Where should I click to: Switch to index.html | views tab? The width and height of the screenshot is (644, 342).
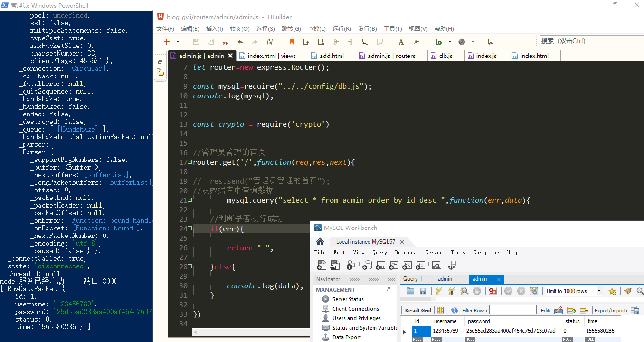pos(272,56)
